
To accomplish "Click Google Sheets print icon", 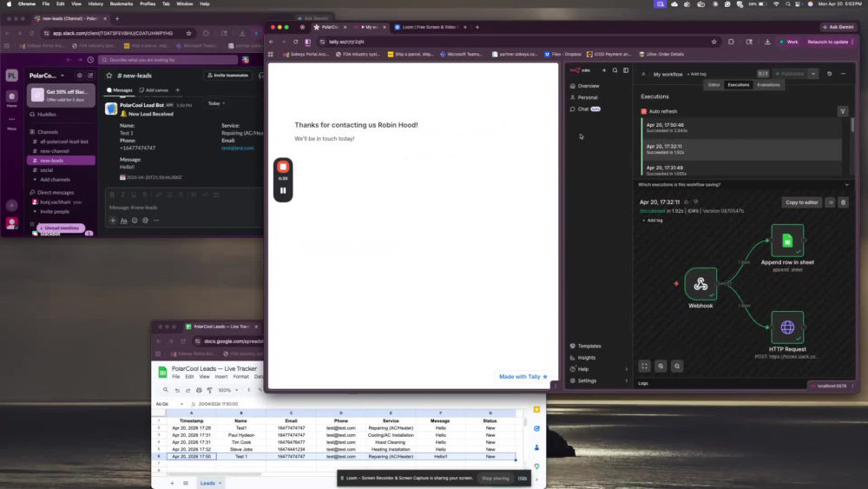I will click(199, 390).
